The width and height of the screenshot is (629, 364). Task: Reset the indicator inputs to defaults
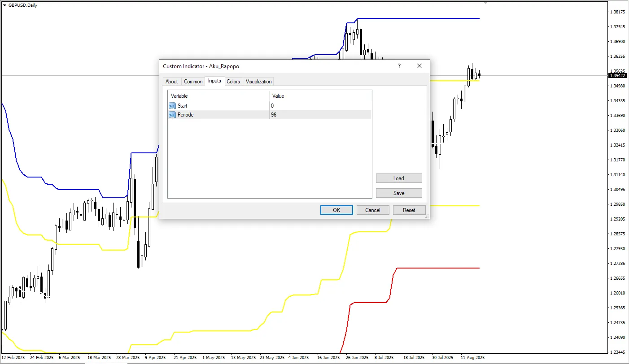pyautogui.click(x=409, y=210)
